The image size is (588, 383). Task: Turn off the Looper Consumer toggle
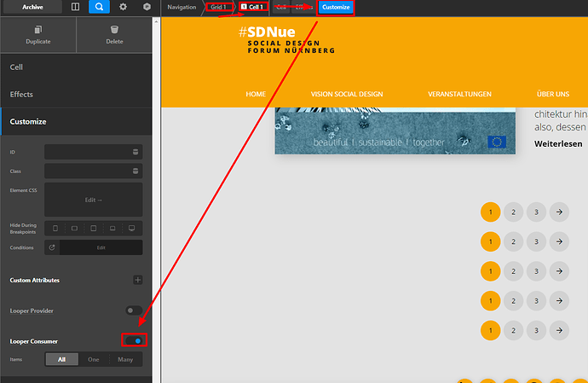click(135, 340)
